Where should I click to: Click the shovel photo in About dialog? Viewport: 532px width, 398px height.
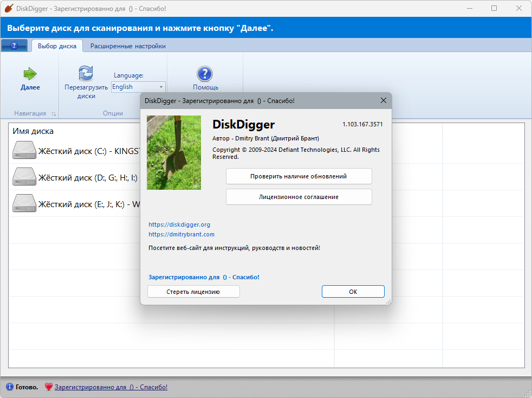tap(174, 152)
